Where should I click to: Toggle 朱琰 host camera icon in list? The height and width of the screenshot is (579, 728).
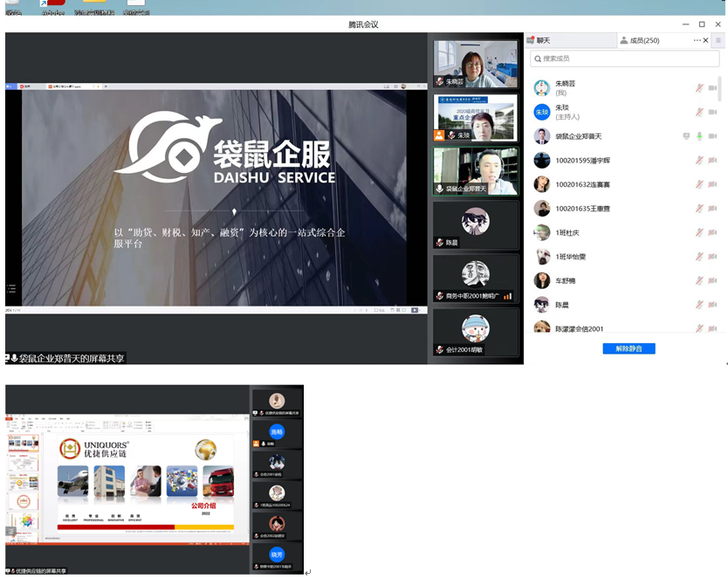tap(712, 113)
